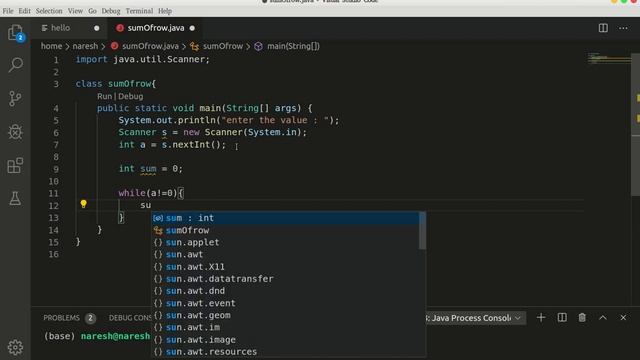Switch to the sumOfrow.java tab

pyautogui.click(x=156, y=28)
